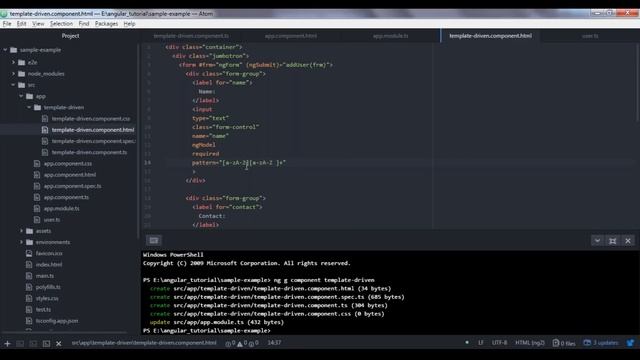Screen dimensions: 640x360
Task: Open test.ts file
Action: click(43, 309)
